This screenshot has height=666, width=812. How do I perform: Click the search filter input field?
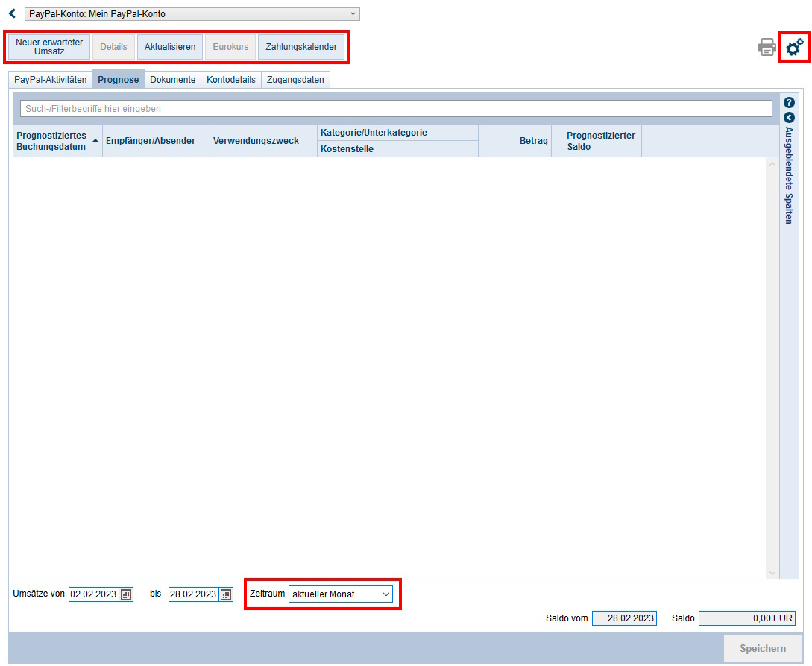tap(395, 109)
